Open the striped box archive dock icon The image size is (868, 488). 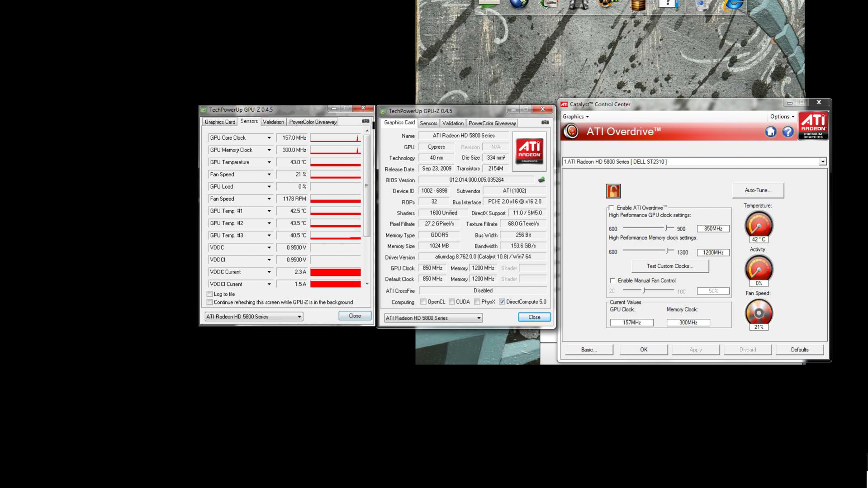638,5
